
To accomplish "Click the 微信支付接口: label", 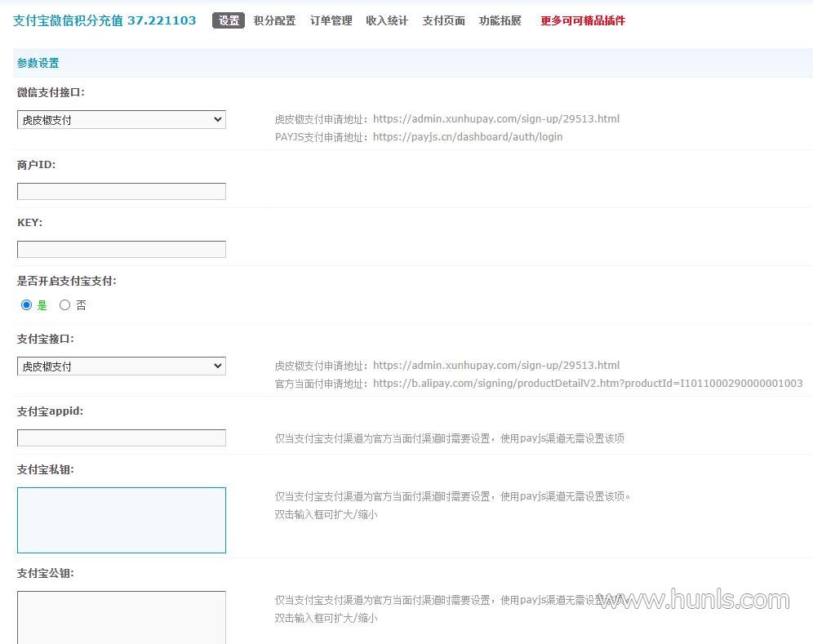I will click(x=51, y=92).
